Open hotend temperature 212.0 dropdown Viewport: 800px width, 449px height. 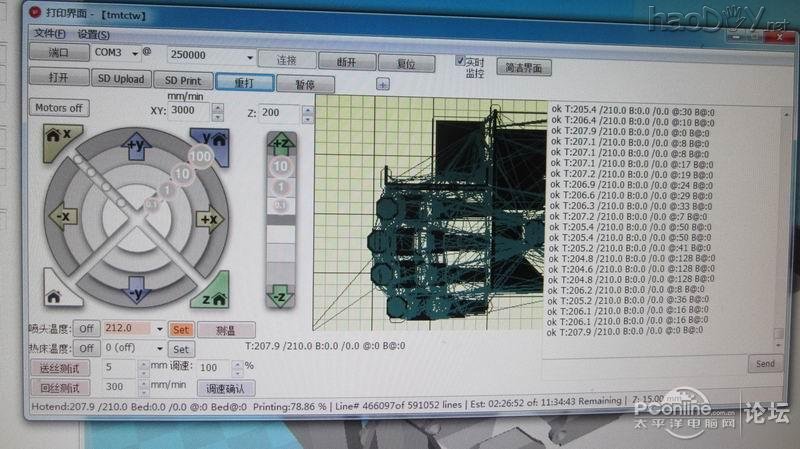point(158,329)
